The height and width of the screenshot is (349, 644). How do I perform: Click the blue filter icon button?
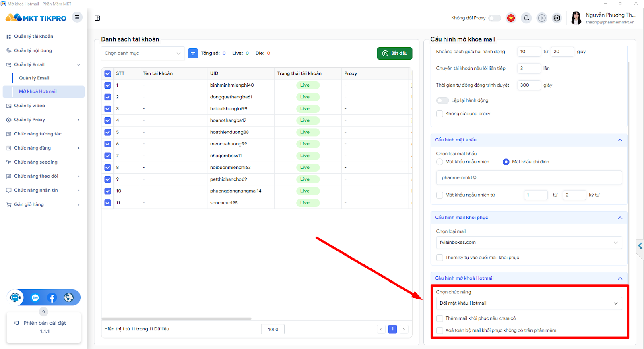coord(193,53)
